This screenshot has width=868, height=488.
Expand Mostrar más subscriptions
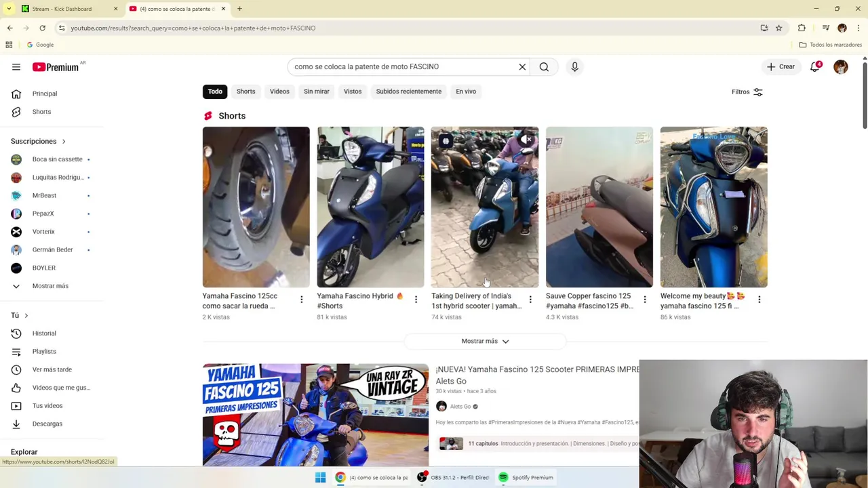(51, 286)
